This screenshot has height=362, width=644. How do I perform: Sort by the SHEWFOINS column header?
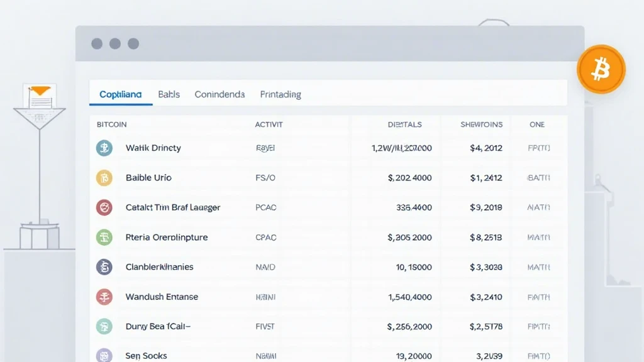(x=481, y=124)
